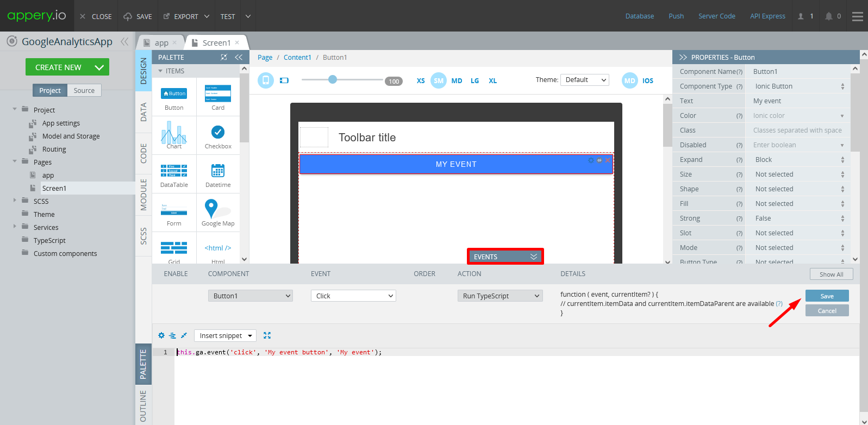Toggle visibility icon on My Event button
868x425 pixels.
[x=600, y=160]
